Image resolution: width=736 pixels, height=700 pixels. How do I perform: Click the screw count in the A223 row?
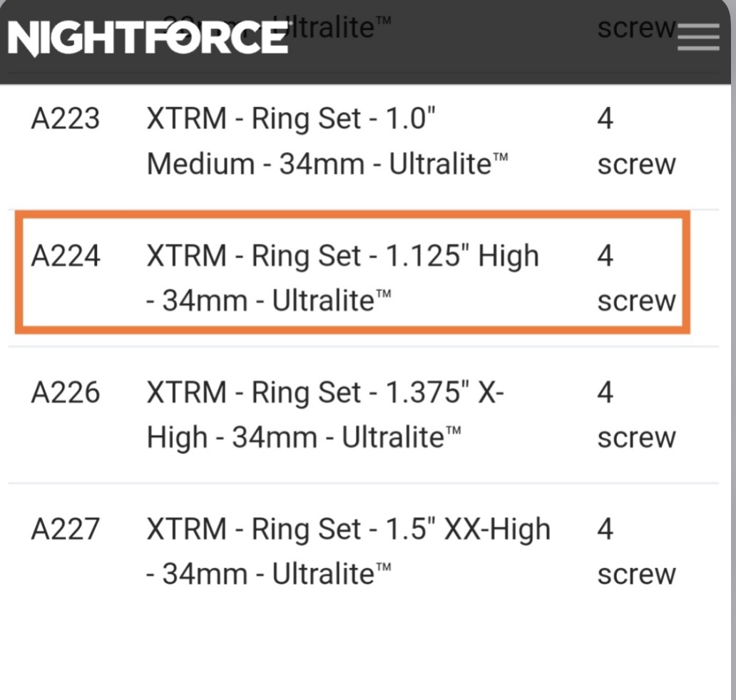[636, 142]
